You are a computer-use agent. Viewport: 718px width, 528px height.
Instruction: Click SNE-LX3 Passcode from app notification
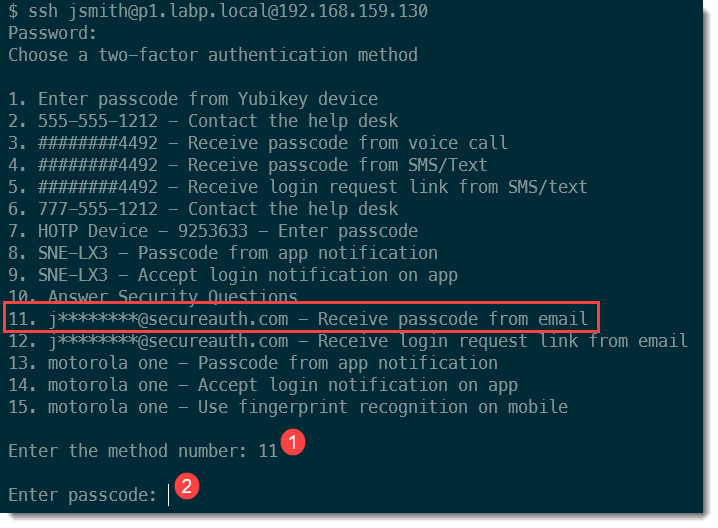coord(223,253)
